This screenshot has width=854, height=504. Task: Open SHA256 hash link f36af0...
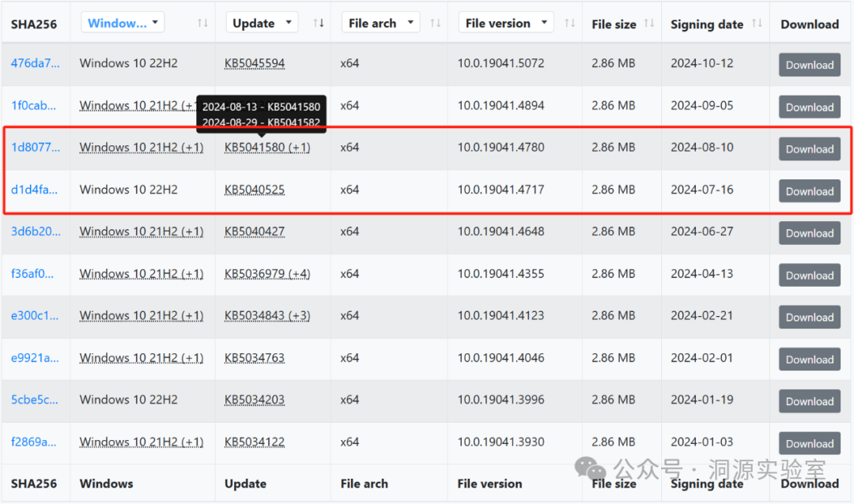click(x=32, y=274)
